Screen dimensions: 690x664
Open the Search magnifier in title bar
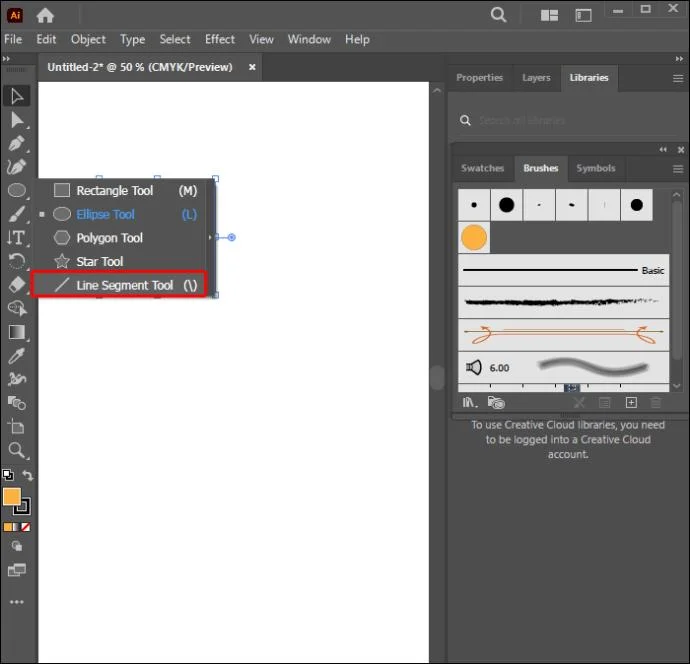click(498, 15)
